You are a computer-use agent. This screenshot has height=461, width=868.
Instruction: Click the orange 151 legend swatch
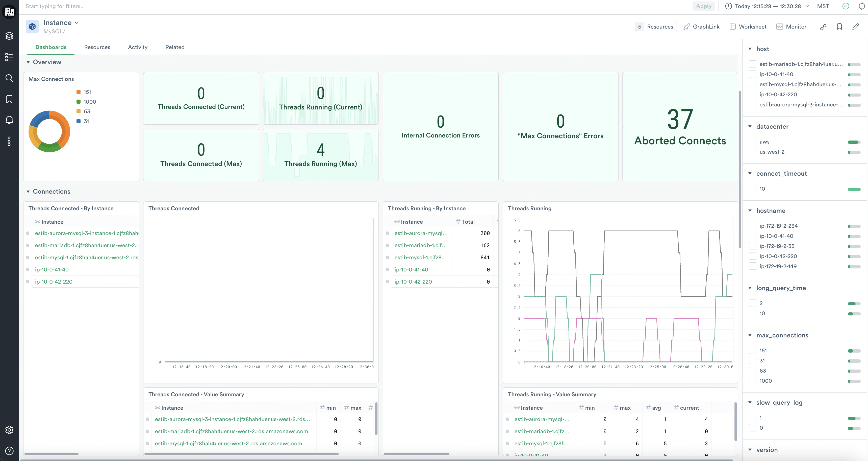tap(79, 92)
